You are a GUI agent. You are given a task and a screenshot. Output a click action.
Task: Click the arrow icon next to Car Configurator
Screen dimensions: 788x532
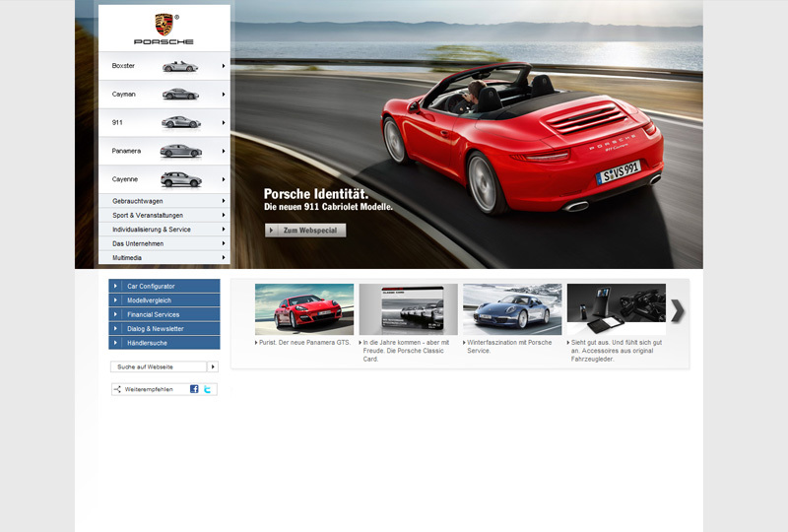point(115,286)
